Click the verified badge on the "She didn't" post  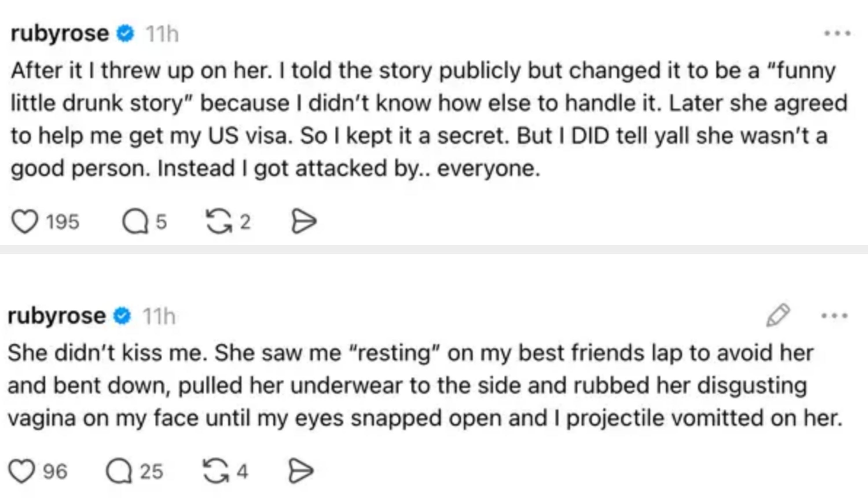pyautogui.click(x=122, y=316)
